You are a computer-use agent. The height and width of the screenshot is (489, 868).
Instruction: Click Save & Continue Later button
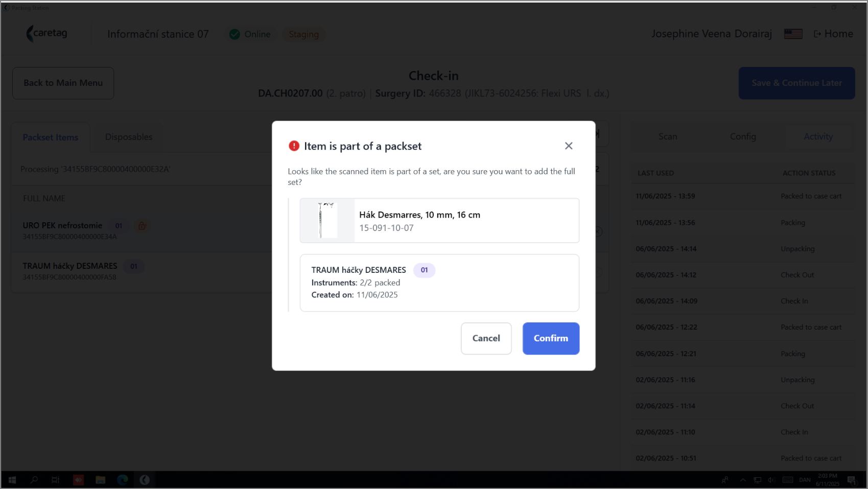[796, 83]
